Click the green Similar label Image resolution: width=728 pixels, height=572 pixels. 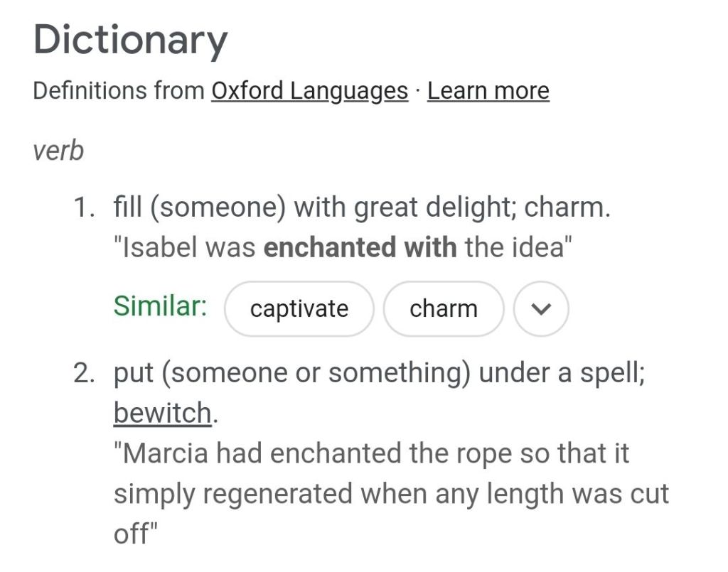coord(160,307)
